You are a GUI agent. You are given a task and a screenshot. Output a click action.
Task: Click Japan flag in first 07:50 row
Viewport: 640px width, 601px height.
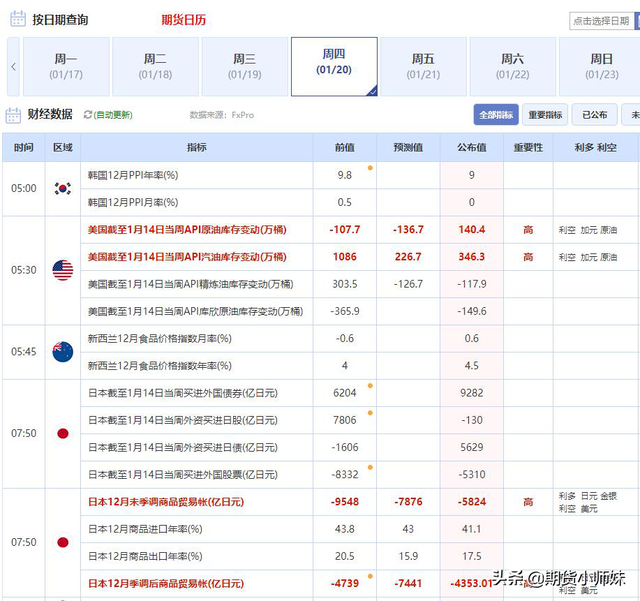point(63,433)
